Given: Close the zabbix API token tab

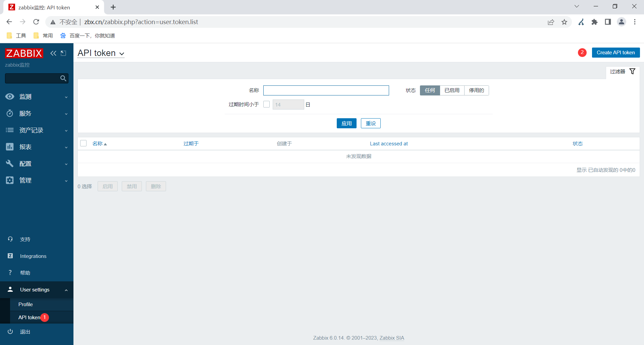Looking at the screenshot, I should (97, 7).
